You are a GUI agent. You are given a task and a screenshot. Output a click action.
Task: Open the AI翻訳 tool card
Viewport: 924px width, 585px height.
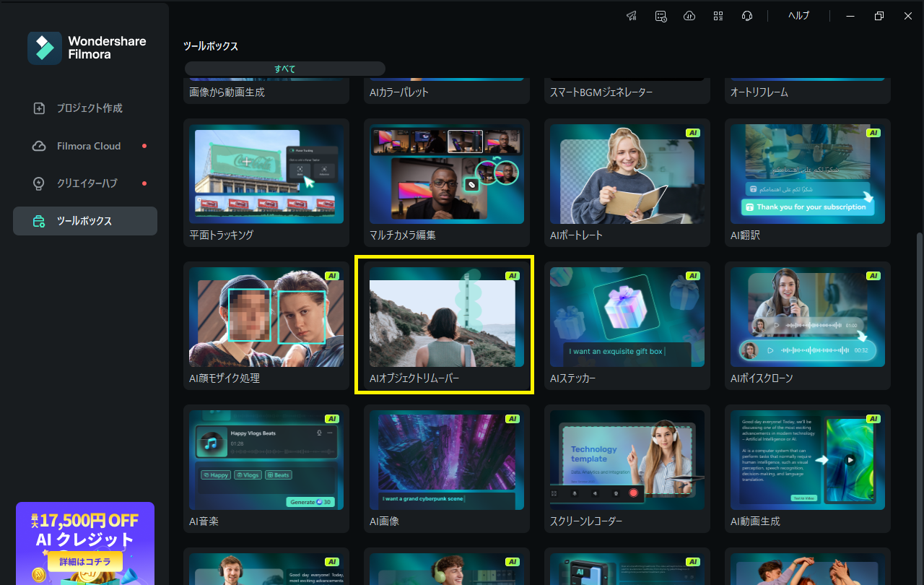pyautogui.click(x=808, y=183)
